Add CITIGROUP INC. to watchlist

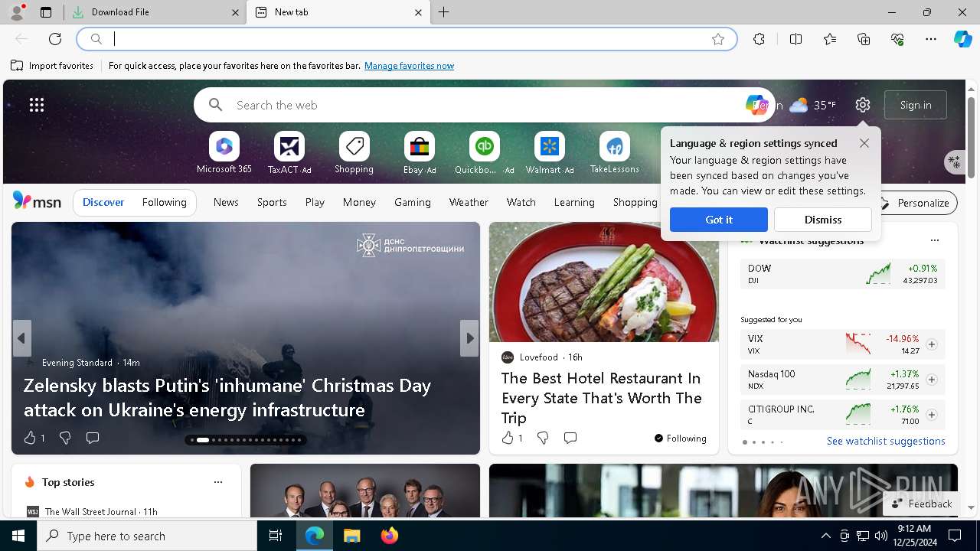pyautogui.click(x=932, y=415)
